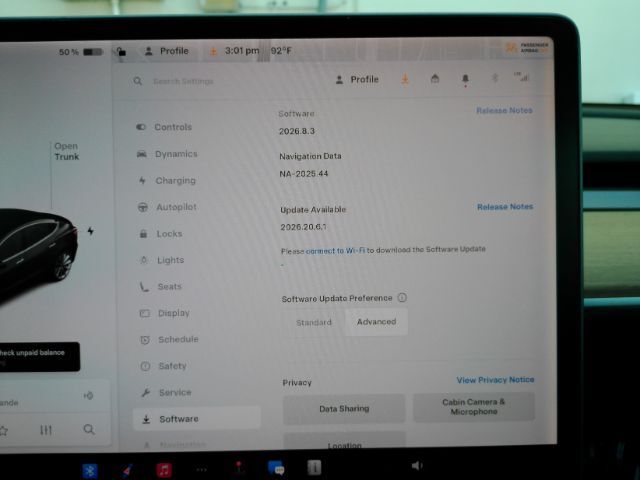The height and width of the screenshot is (480, 640).
Task: Open the Dynamics settings section
Action: pos(167,154)
